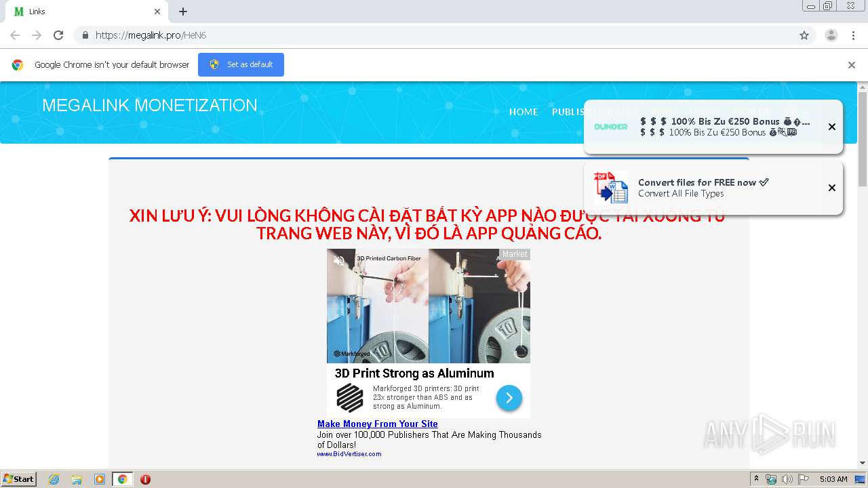Screen dimensions: 868x488
Task: Dismiss the default browser info bar
Action: [852, 65]
